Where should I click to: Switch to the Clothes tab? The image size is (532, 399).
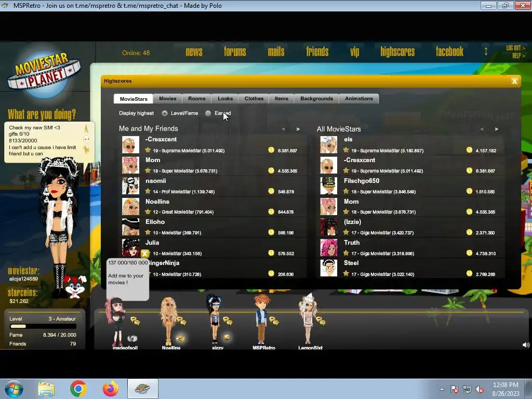254,99
